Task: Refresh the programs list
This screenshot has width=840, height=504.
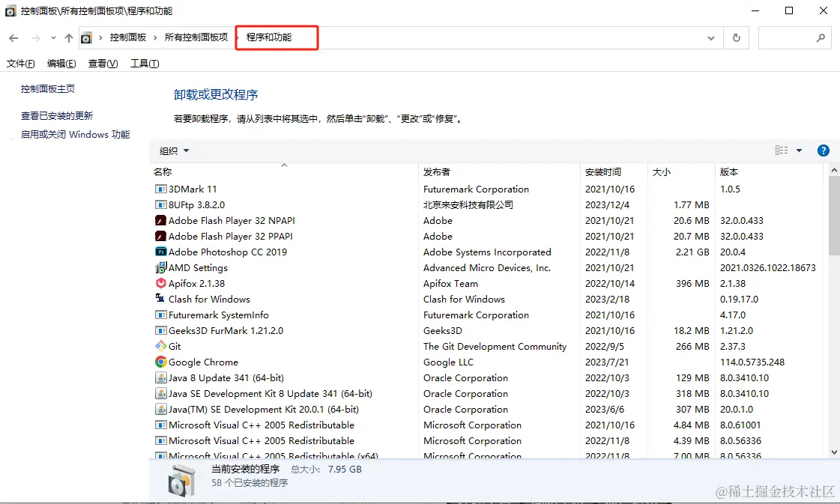Action: point(737,37)
